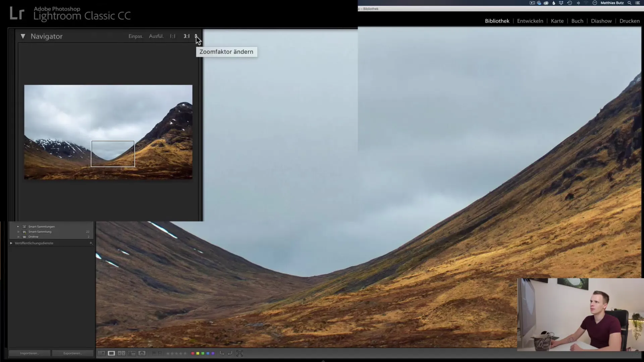
Task: Click the Exportieren button
Action: click(72, 353)
